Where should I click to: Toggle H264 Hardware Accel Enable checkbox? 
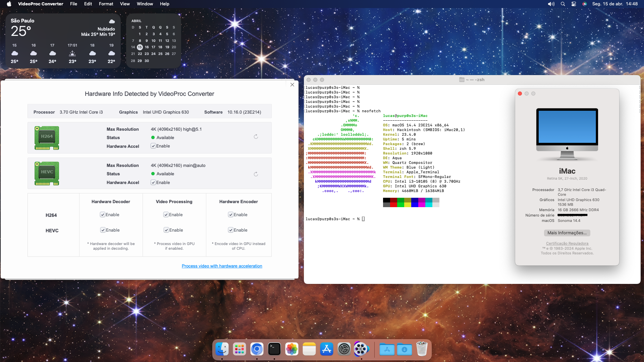(x=153, y=146)
